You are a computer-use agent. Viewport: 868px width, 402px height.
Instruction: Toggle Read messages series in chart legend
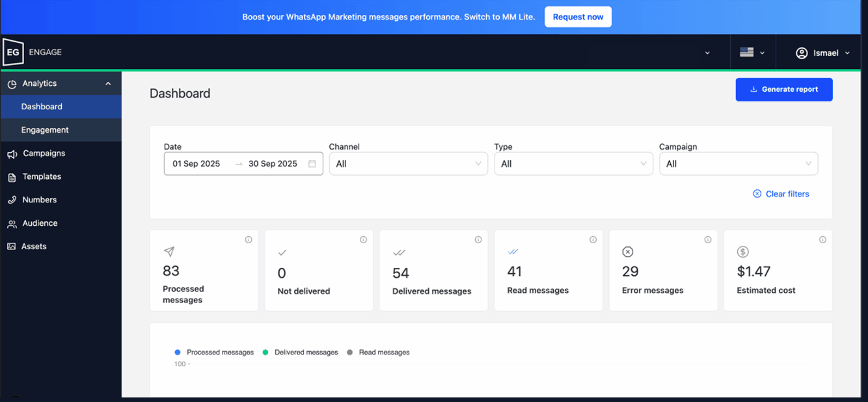coord(378,353)
